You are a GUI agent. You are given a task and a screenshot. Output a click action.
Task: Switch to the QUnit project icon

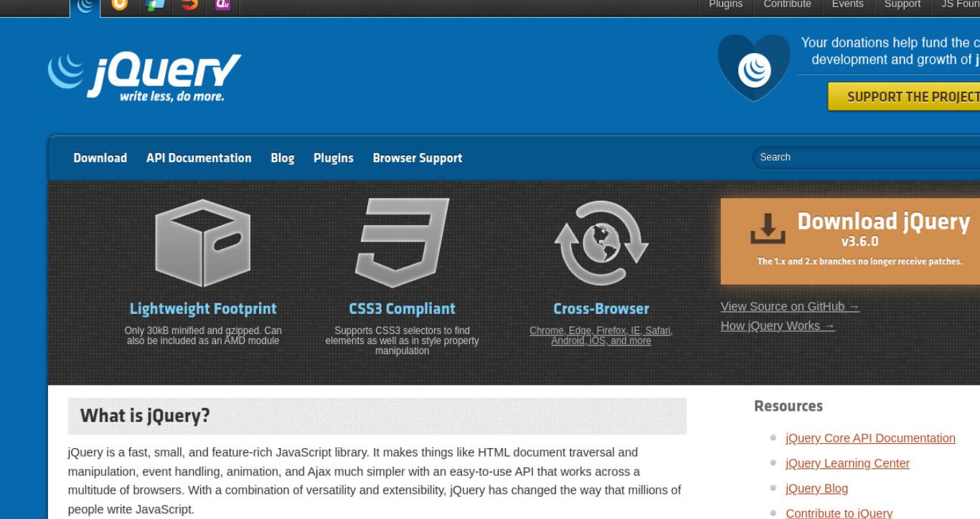click(x=222, y=5)
